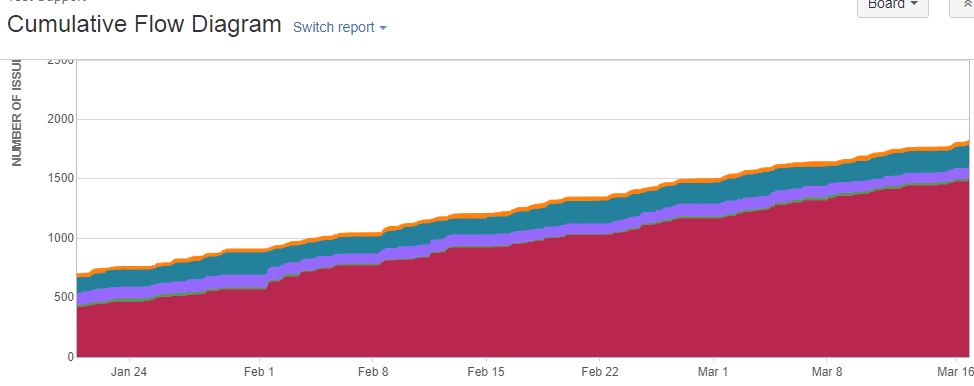Open the Board dropdown button
This screenshot has height=386, width=974.
(x=893, y=6)
